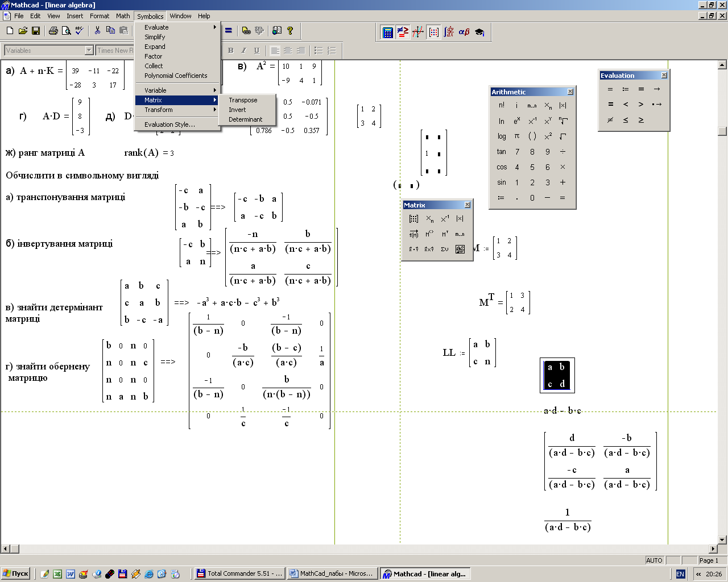Toggle italic text formatting
This screenshot has height=582, width=728.
[243, 51]
